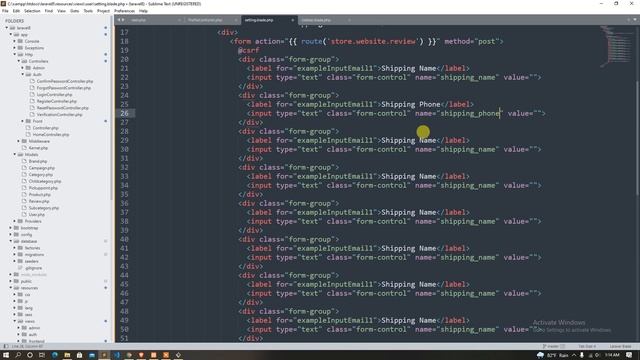Open the Preferences menu
This screenshot has height=360, width=640.
pyautogui.click(x=124, y=11)
